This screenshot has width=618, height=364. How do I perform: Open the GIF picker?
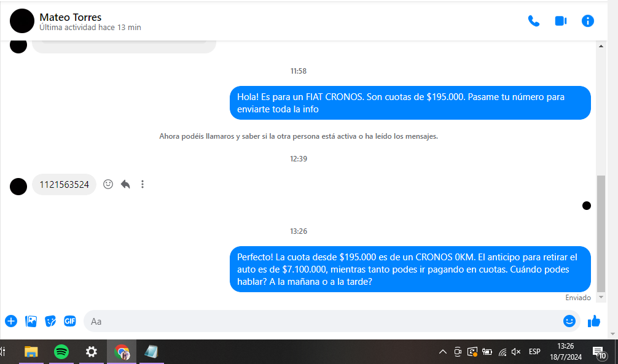pyautogui.click(x=70, y=321)
